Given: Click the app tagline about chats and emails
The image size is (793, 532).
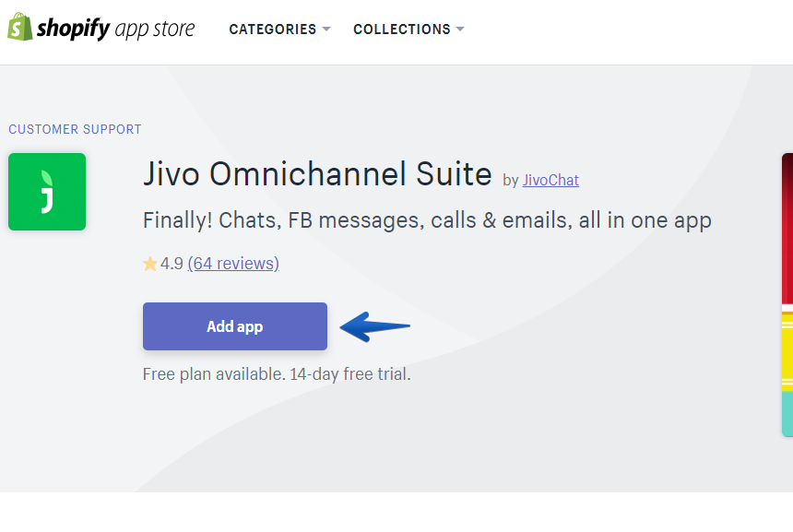Looking at the screenshot, I should [427, 220].
